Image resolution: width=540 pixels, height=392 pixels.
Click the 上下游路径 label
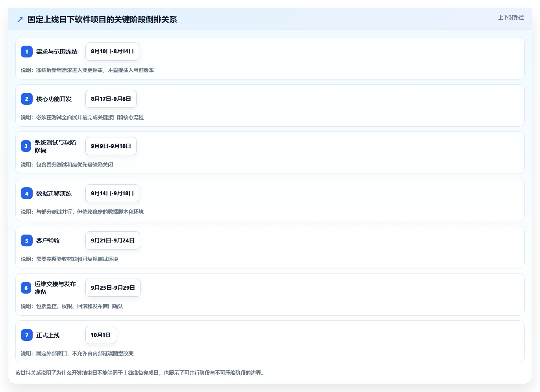coord(511,17)
